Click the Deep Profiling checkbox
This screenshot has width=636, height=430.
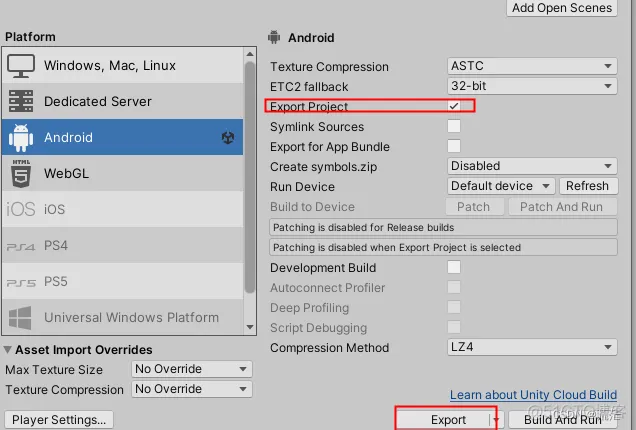coord(454,307)
